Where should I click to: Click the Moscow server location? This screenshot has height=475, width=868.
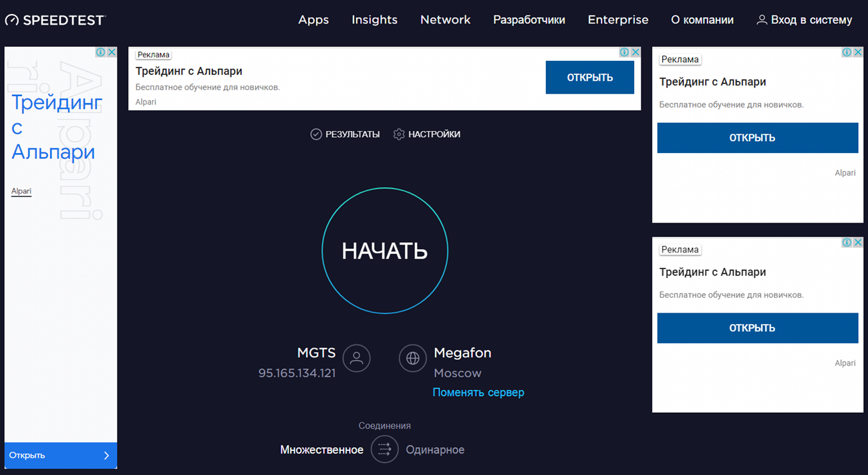(458, 373)
